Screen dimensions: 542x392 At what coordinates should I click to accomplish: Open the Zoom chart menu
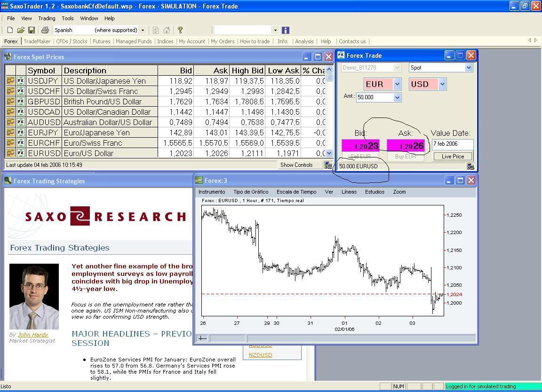coord(399,192)
